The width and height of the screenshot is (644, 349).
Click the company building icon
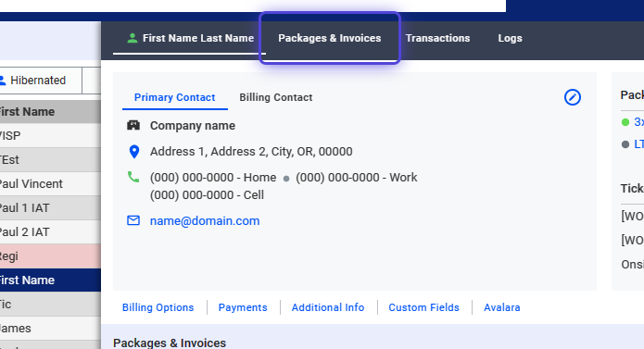[133, 125]
